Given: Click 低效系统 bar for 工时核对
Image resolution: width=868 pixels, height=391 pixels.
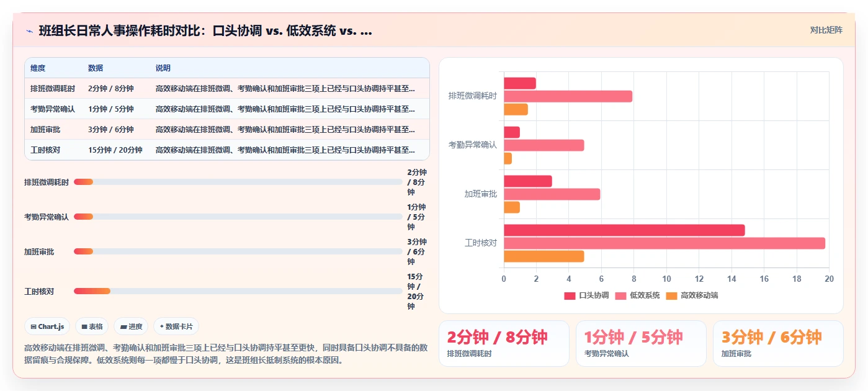Looking at the screenshot, I should click(664, 243).
